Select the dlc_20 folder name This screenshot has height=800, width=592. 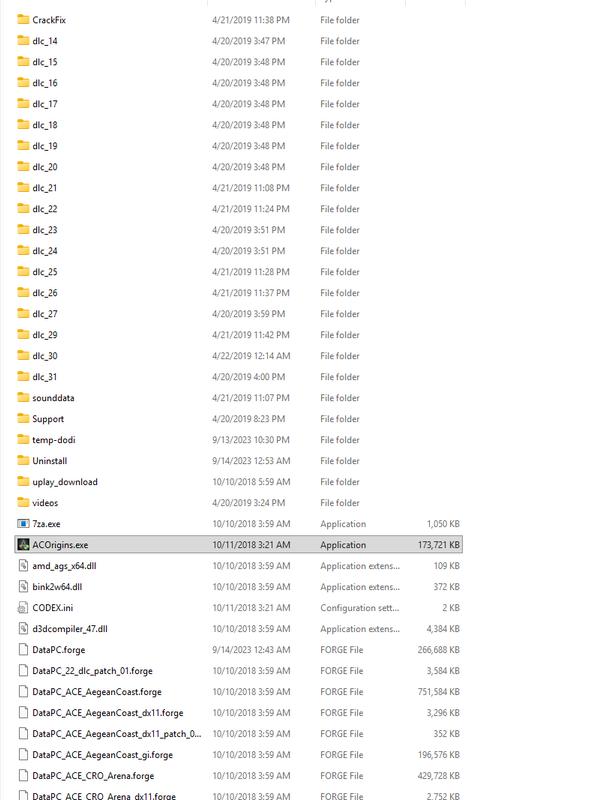(x=45, y=167)
